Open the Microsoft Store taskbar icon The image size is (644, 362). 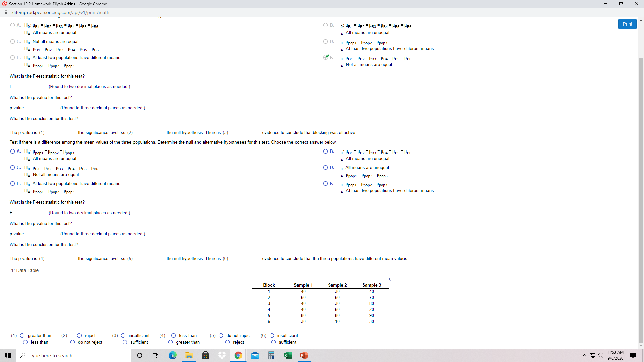pyautogui.click(x=205, y=355)
